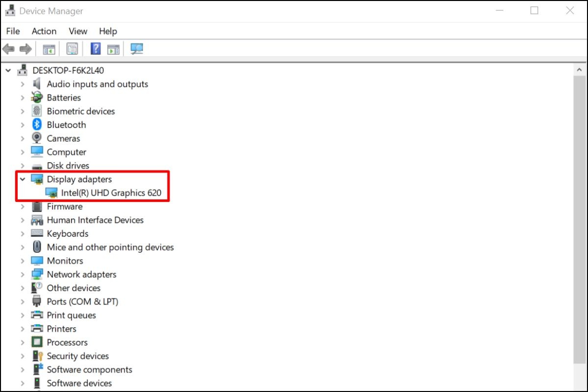
Task: Open the File menu
Action: [13, 31]
